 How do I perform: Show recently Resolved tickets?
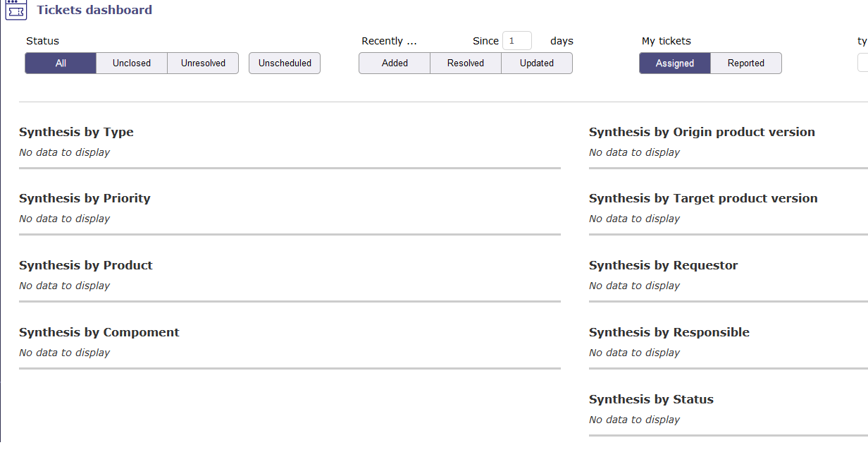(466, 63)
